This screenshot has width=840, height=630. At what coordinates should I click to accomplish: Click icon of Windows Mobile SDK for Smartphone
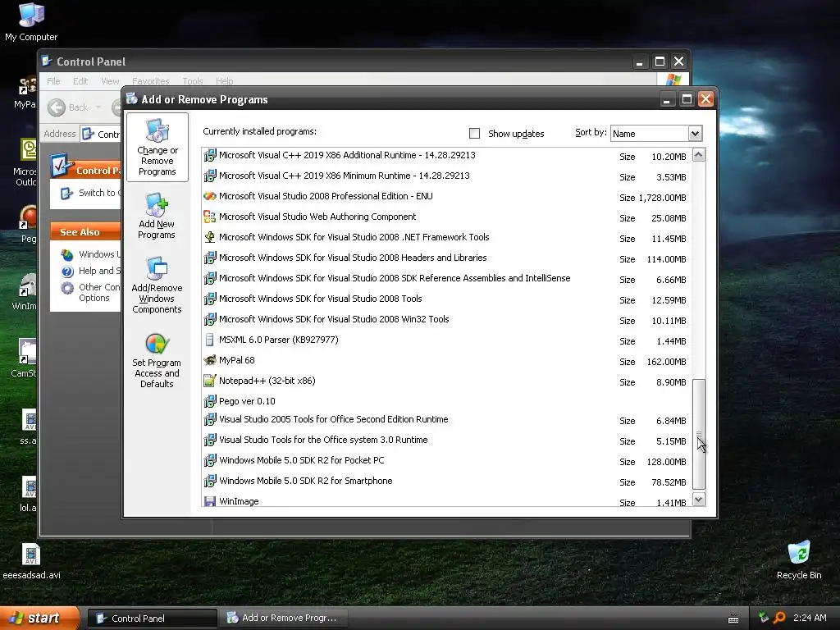tap(209, 481)
